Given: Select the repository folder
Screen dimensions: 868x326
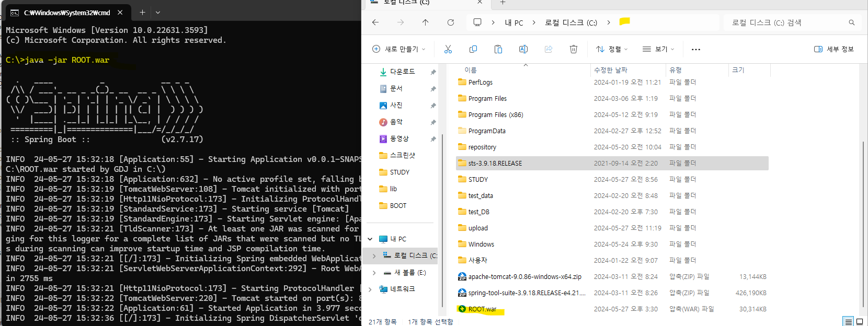Looking at the screenshot, I should tap(612, 147).
